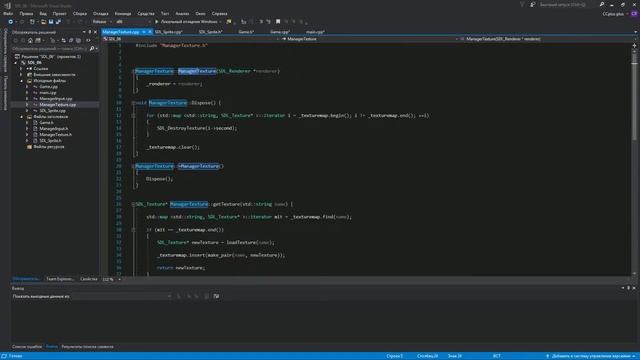Expand the Внешние зависимости node

[22, 75]
